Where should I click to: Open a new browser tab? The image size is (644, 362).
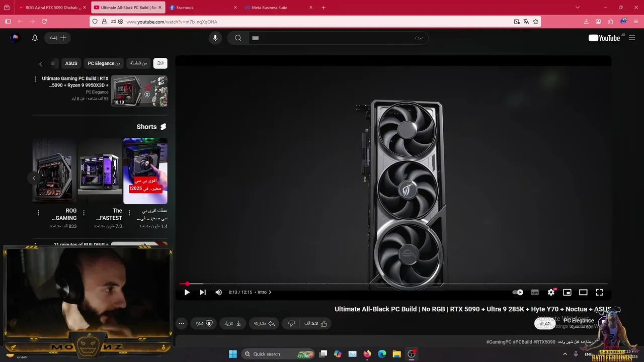tap(324, 8)
